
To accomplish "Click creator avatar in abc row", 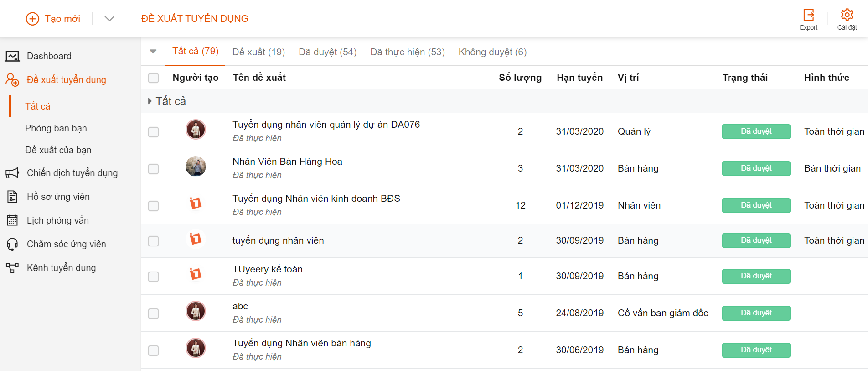I will (x=196, y=311).
